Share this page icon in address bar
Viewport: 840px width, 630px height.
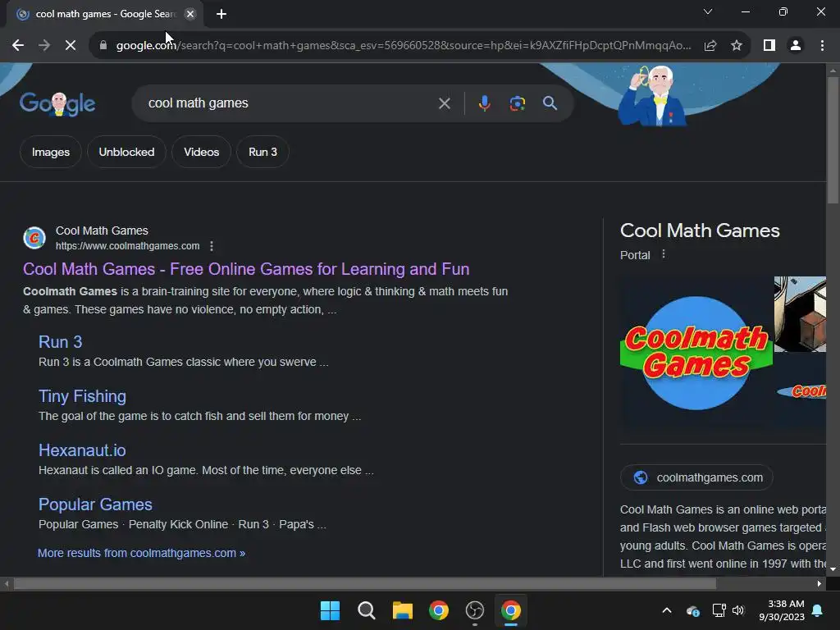click(x=710, y=46)
